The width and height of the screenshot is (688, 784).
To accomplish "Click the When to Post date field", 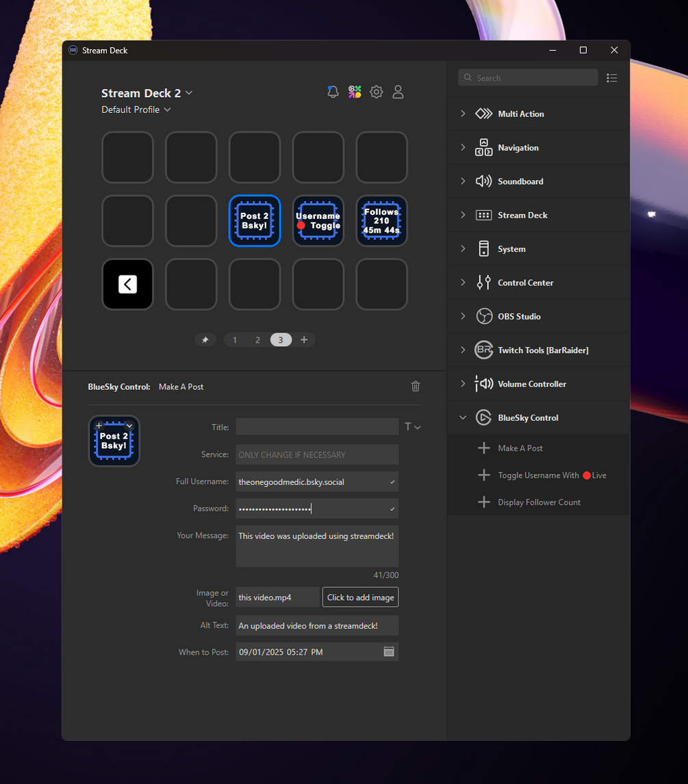I will point(317,651).
